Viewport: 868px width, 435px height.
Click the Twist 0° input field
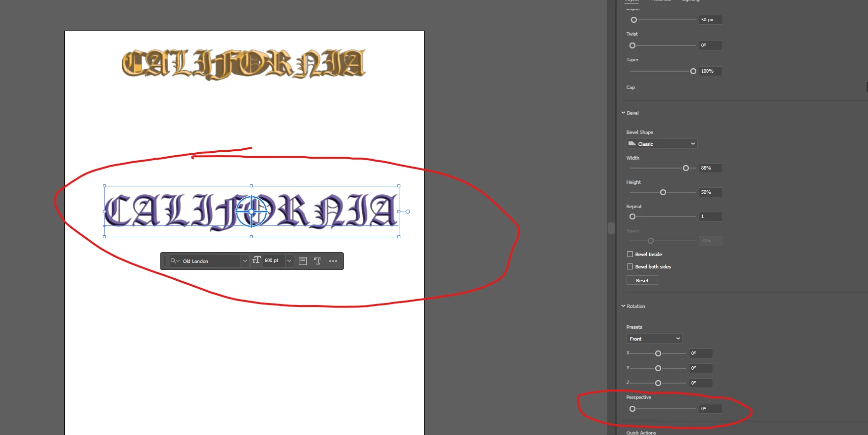[x=711, y=45]
